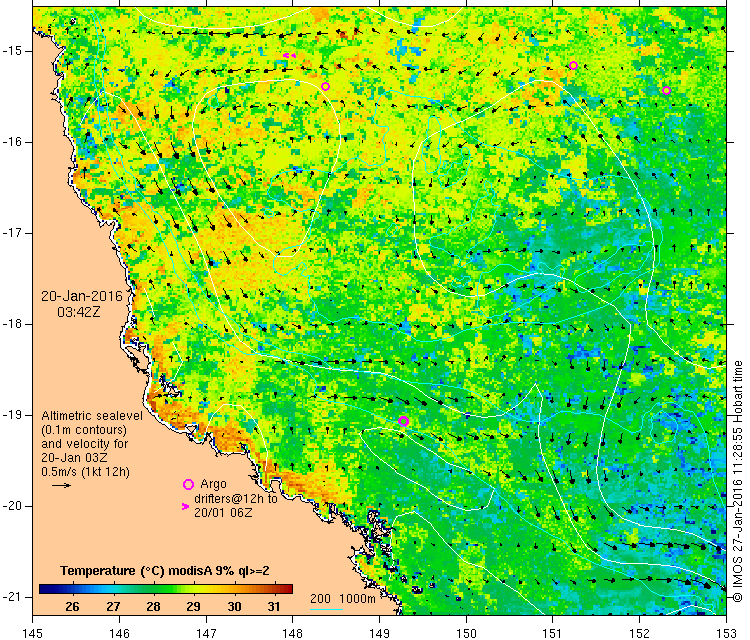Click the color bar label 26
The width and height of the screenshot is (750, 640).
(x=72, y=607)
